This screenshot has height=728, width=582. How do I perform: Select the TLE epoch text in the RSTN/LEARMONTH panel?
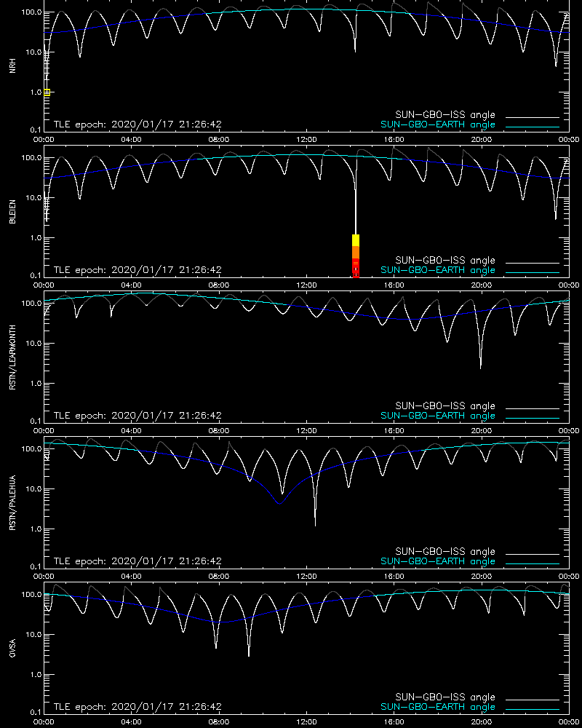point(137,416)
